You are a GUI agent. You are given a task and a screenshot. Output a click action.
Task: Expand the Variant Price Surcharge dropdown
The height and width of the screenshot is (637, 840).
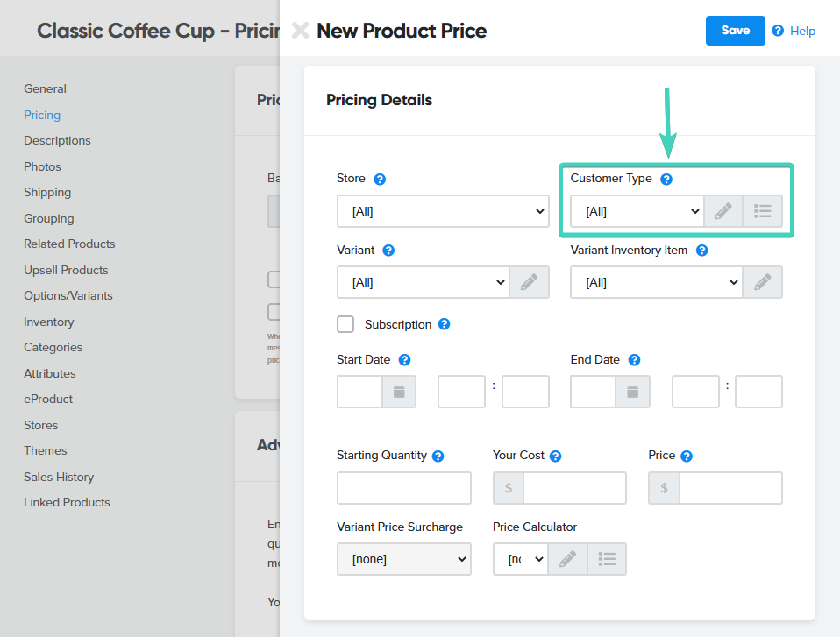point(404,559)
